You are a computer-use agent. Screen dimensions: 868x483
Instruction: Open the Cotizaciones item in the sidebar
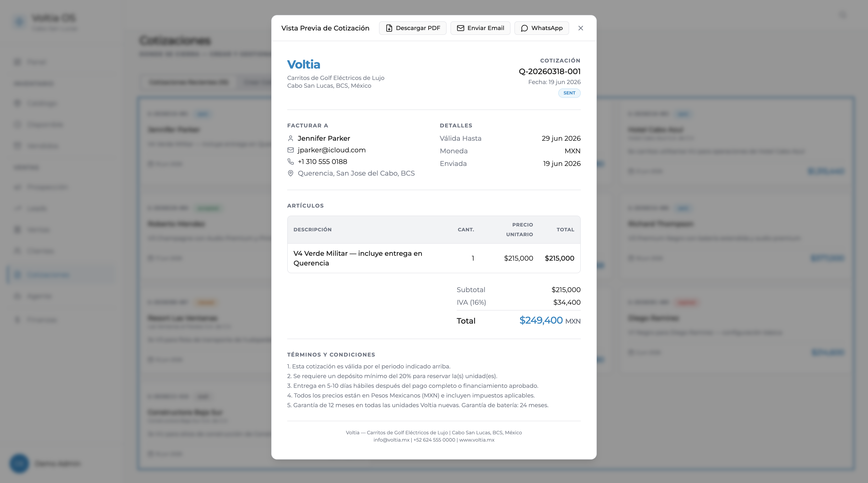(61, 275)
